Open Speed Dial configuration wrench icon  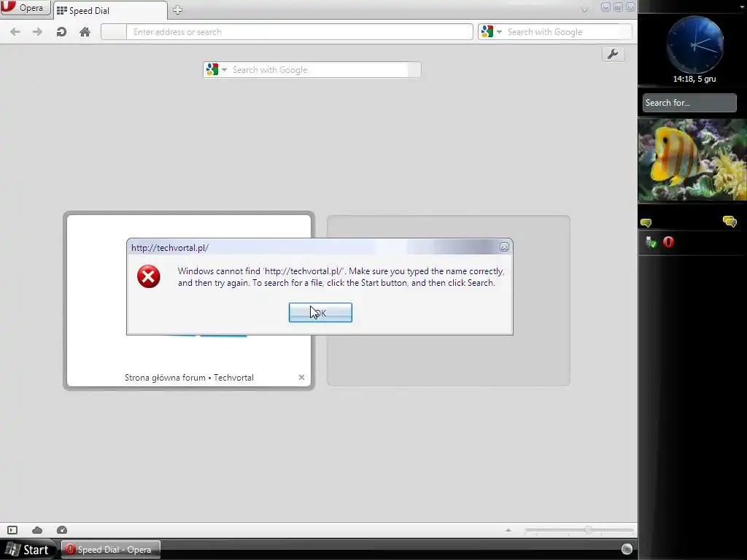613,54
